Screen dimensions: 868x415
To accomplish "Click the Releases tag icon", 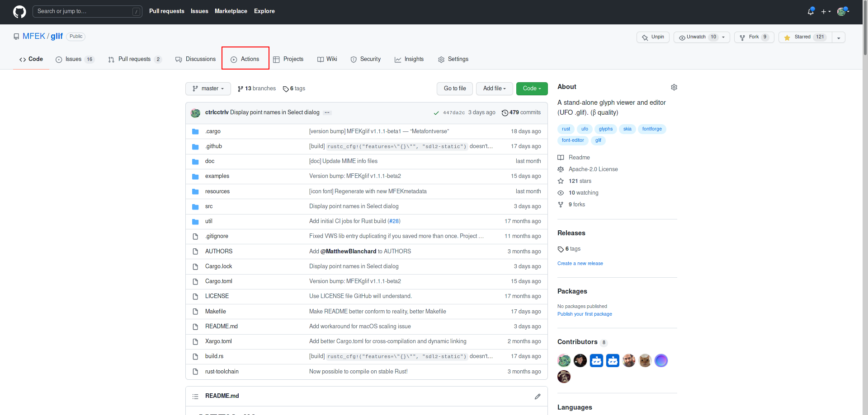I will (x=561, y=249).
